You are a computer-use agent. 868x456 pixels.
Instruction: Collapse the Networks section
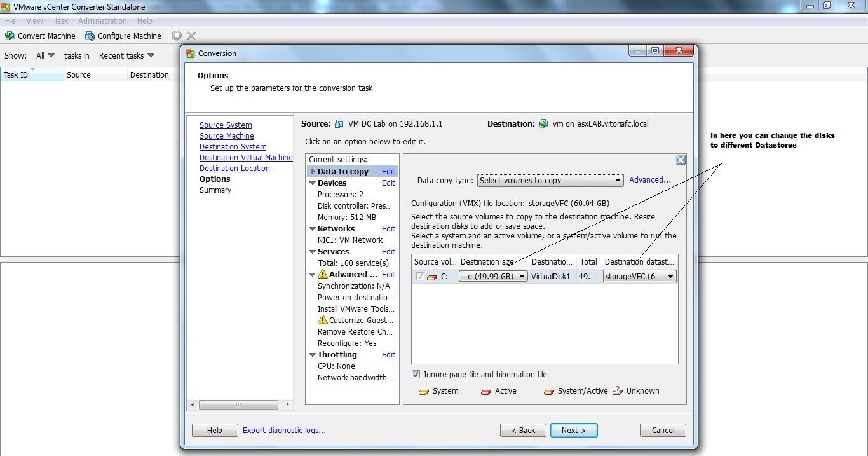312,229
